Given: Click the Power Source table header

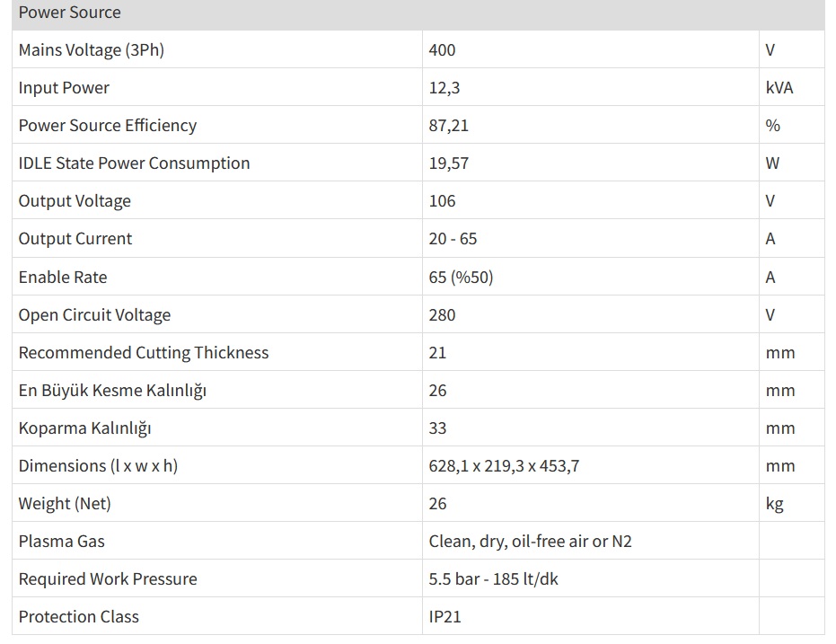Looking at the screenshot, I should coord(70,13).
